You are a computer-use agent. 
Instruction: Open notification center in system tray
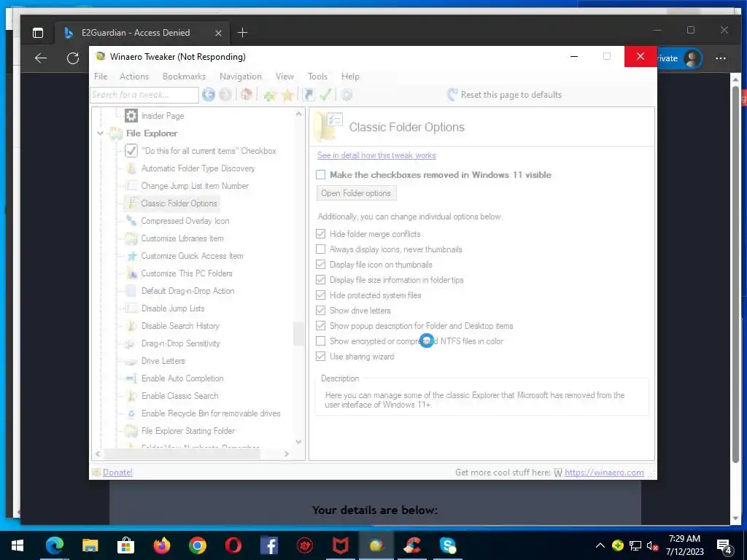(724, 546)
